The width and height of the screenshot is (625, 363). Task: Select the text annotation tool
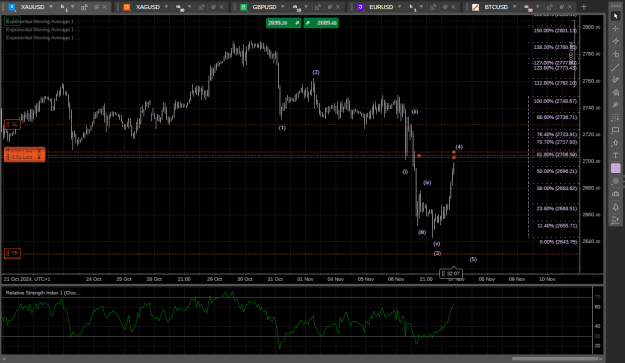[615, 155]
